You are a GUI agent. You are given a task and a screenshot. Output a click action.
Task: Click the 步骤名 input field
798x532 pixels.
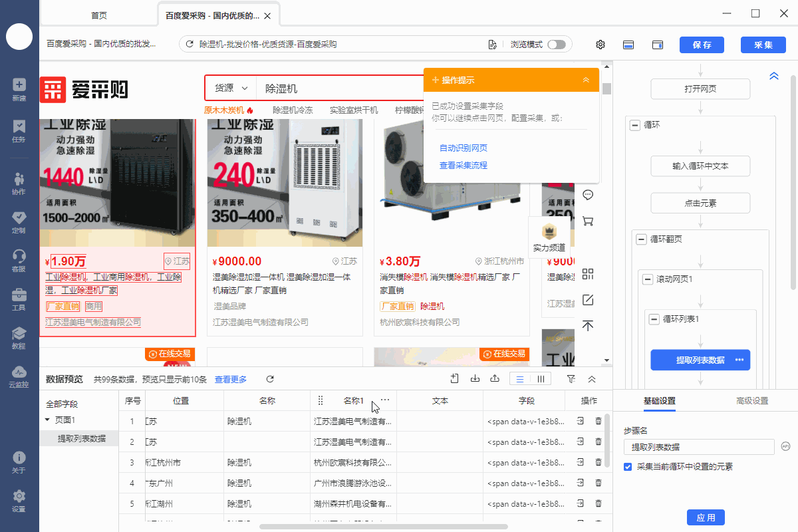(x=700, y=447)
